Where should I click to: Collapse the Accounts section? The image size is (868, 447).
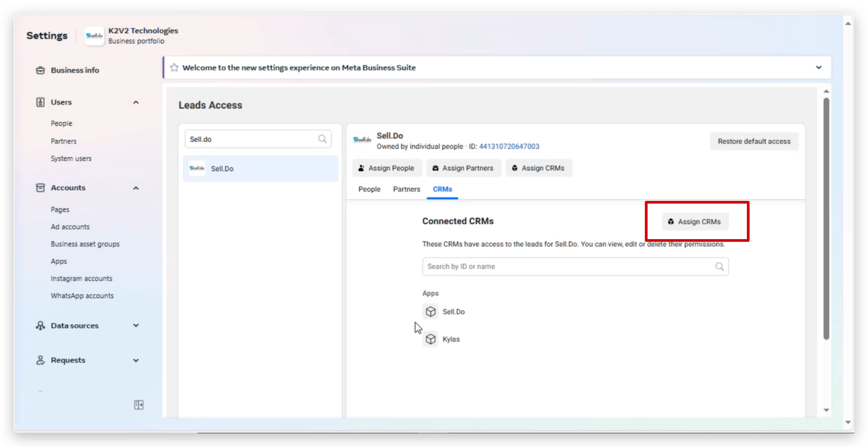click(136, 188)
